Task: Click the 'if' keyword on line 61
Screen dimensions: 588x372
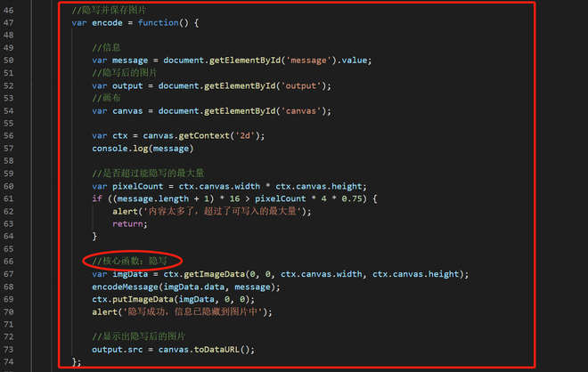Action: [x=97, y=198]
